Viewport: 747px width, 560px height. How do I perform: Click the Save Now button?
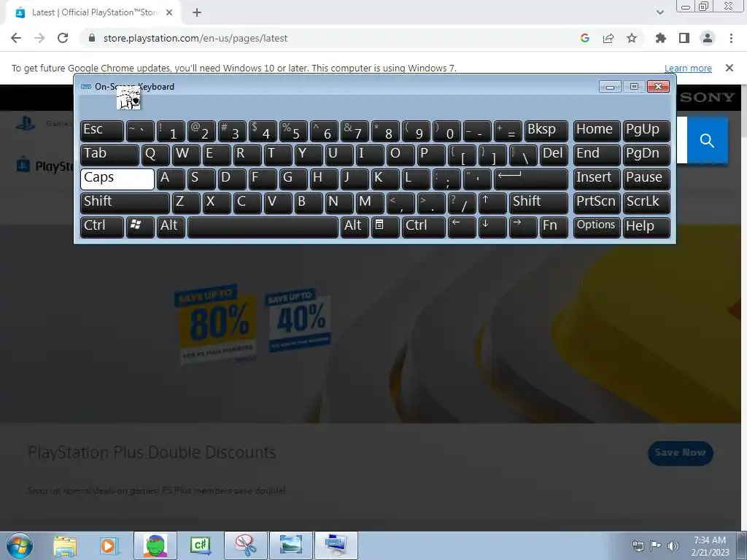coord(681,452)
